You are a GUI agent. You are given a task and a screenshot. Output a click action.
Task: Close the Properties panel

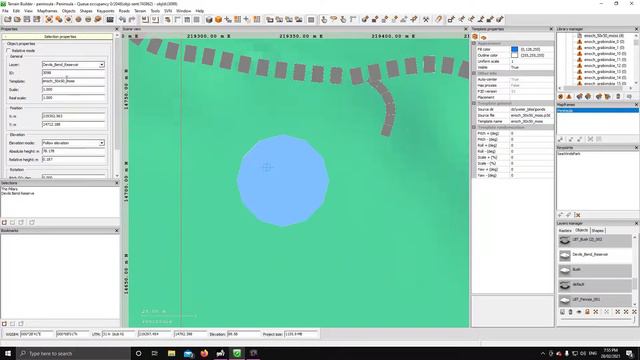pyautogui.click(x=117, y=29)
